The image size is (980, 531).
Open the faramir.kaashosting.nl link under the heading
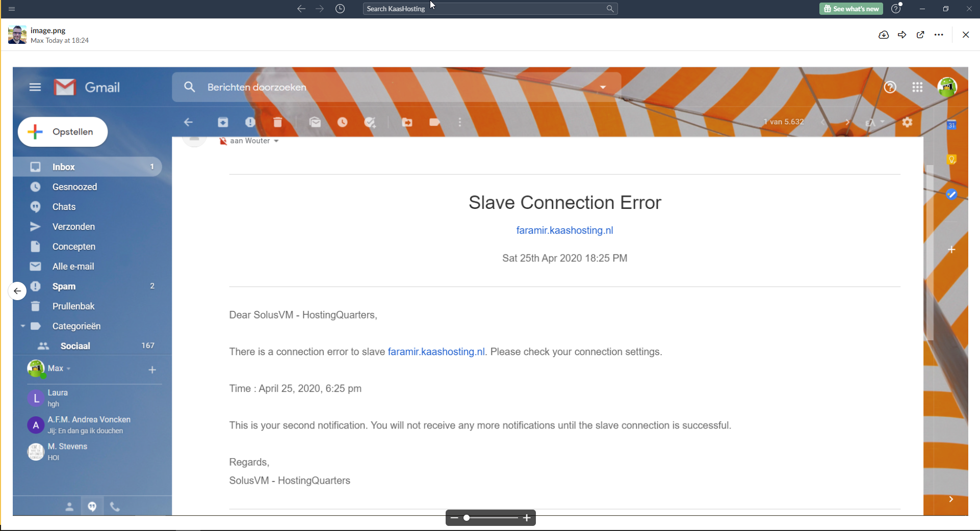pos(564,230)
